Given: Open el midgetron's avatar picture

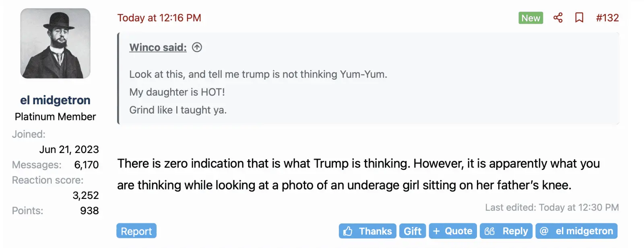Looking at the screenshot, I should pos(56,43).
